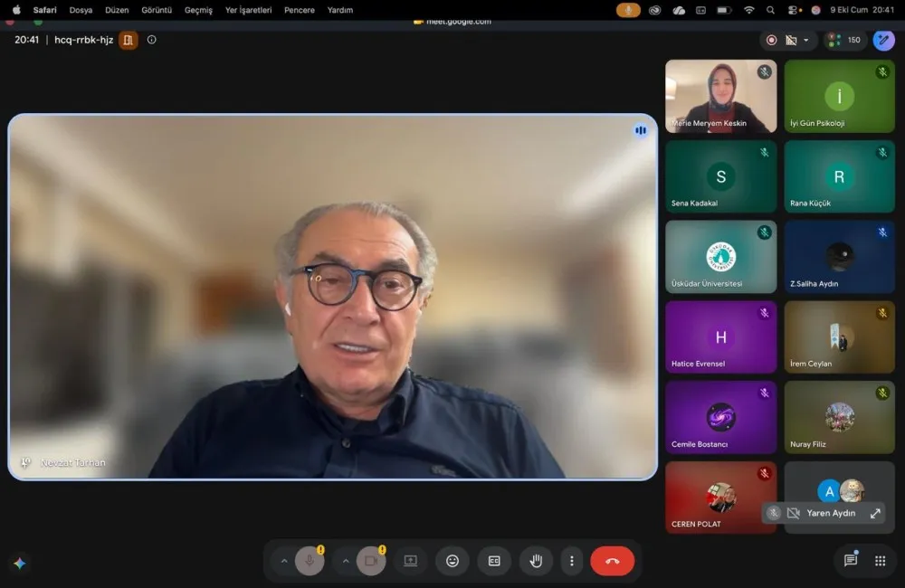The image size is (905, 588).
Task: Open dropdown arrow next to recording indicator
Action: click(x=805, y=40)
